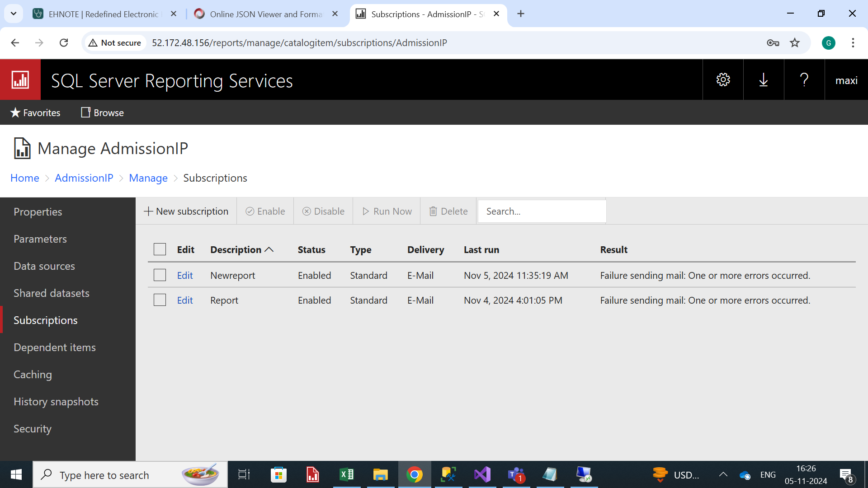Open Favorites in the navigation bar
Viewport: 868px width, 488px height.
35,113
